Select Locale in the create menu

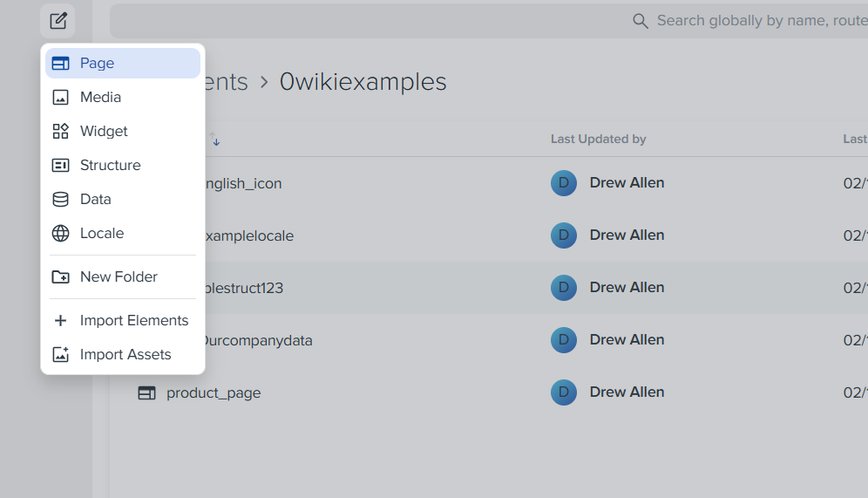(123, 233)
